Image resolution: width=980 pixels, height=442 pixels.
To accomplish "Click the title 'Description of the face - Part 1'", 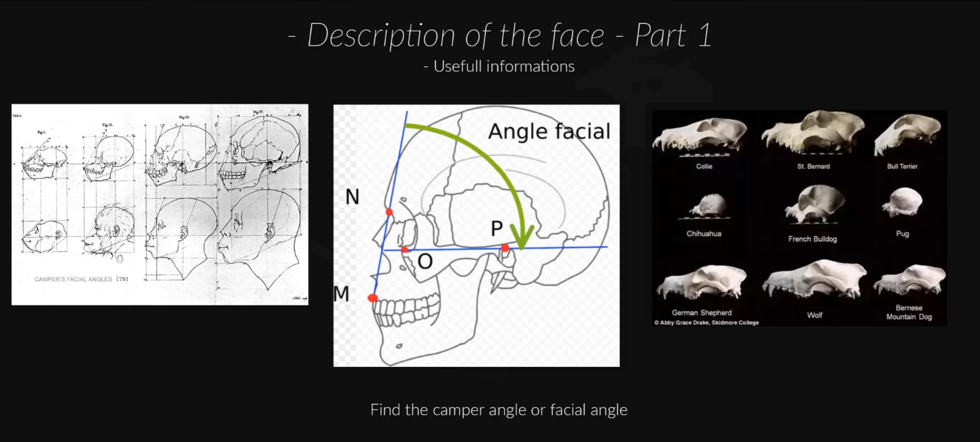I will point(499,35).
